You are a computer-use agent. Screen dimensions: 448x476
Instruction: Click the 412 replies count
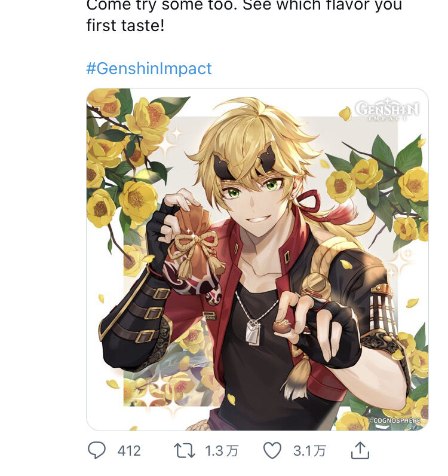[129, 450]
